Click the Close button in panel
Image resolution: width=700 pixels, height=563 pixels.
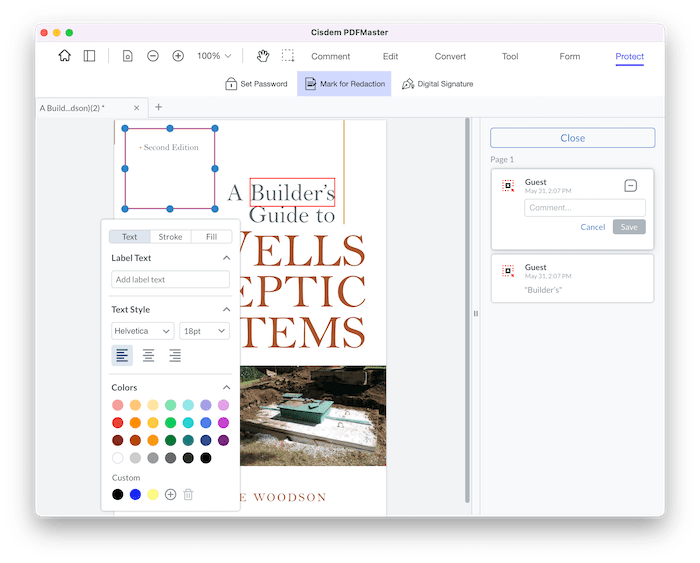(573, 138)
